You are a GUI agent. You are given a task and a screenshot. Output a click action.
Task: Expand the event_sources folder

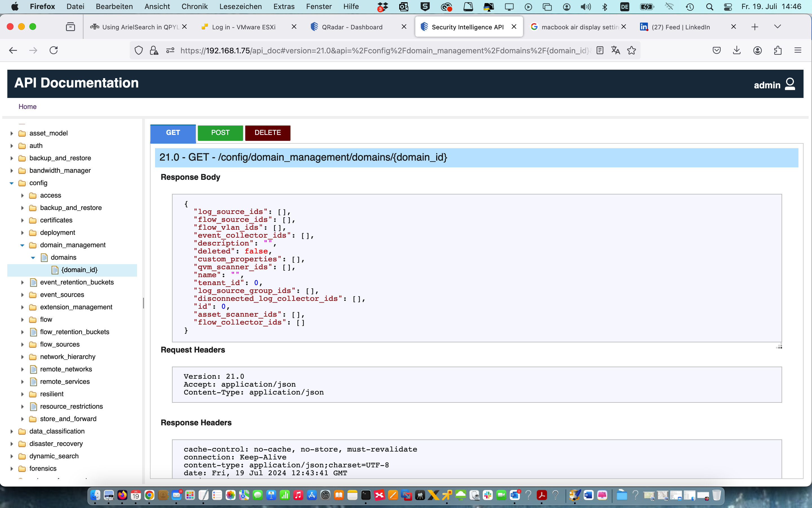click(x=22, y=295)
